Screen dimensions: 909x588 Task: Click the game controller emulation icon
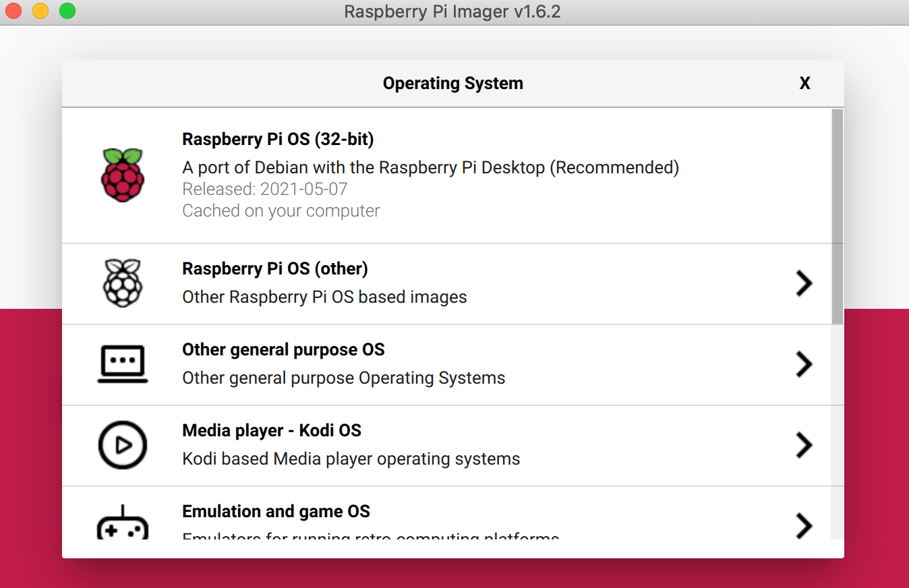click(x=122, y=523)
